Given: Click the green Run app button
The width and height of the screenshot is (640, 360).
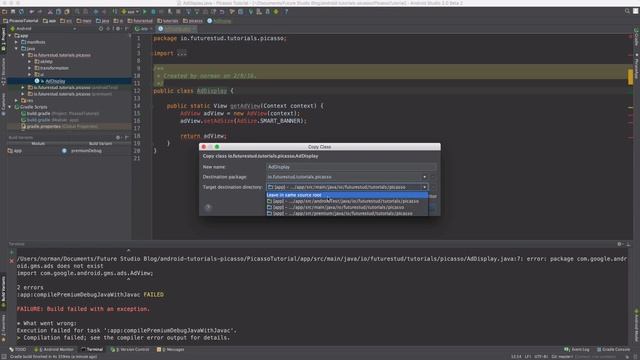Looking at the screenshot, I should coord(144,11).
